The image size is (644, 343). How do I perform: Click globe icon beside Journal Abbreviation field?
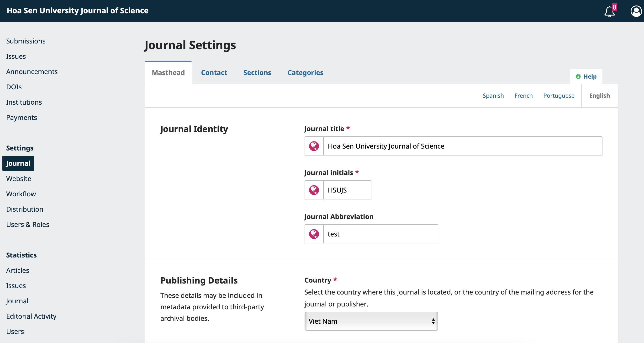click(x=314, y=234)
